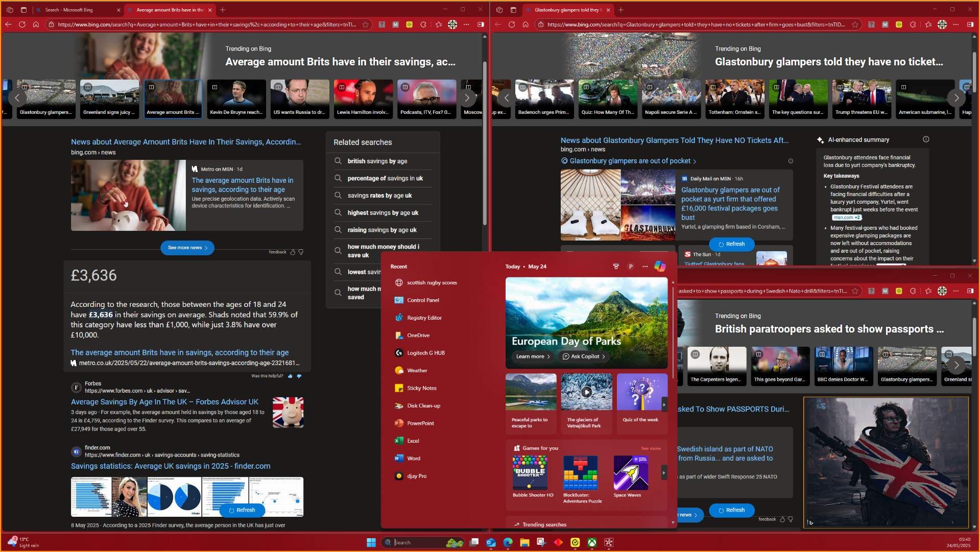Click the taskbar Search box
This screenshot has width=980, height=552.
click(423, 542)
